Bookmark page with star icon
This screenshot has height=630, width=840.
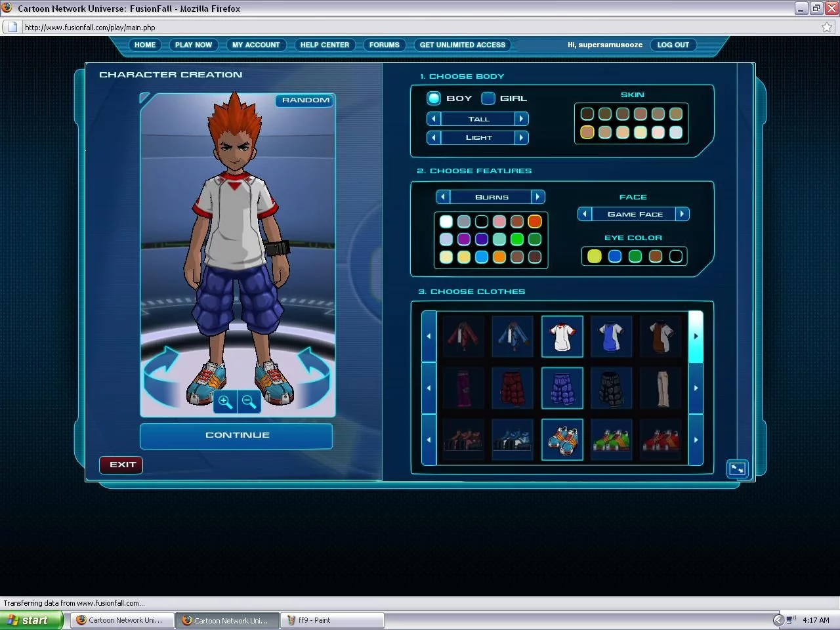tap(827, 28)
